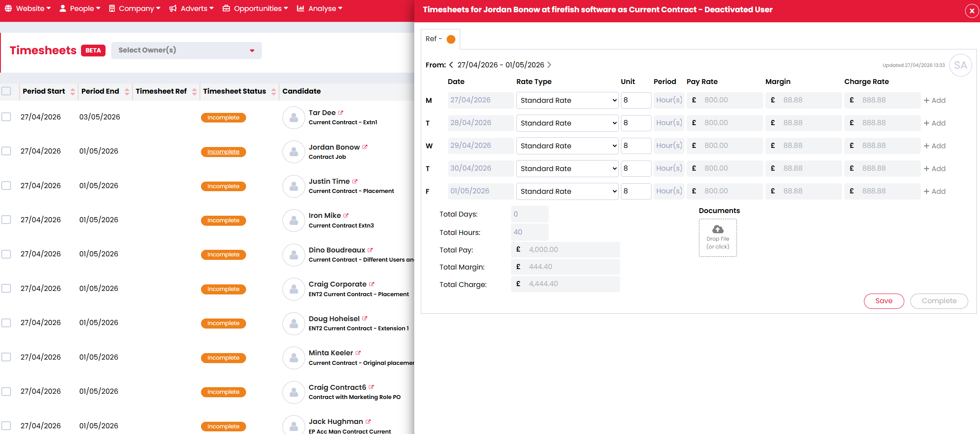980x434 pixels.
Task: Open Jordan Bonow's external profile link icon
Action: point(365,147)
